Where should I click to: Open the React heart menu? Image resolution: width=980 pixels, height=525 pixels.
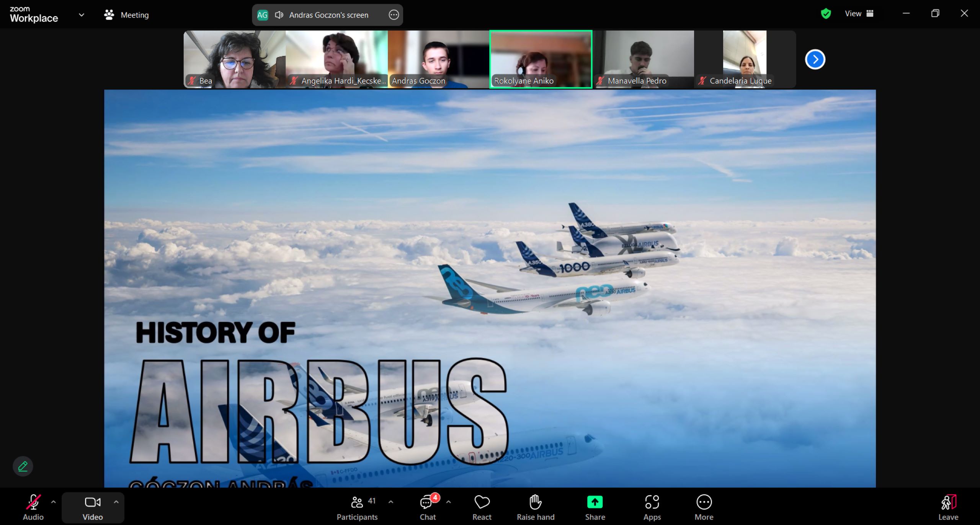coord(482,507)
